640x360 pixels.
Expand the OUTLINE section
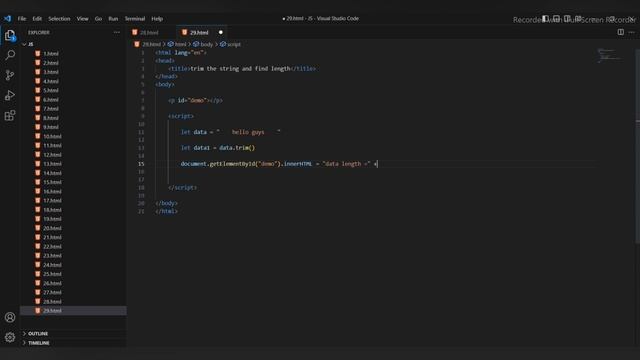click(x=38, y=333)
